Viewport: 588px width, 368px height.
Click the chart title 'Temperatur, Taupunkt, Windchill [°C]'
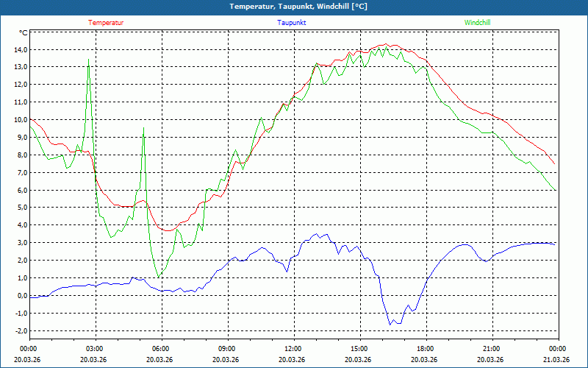[293, 7]
